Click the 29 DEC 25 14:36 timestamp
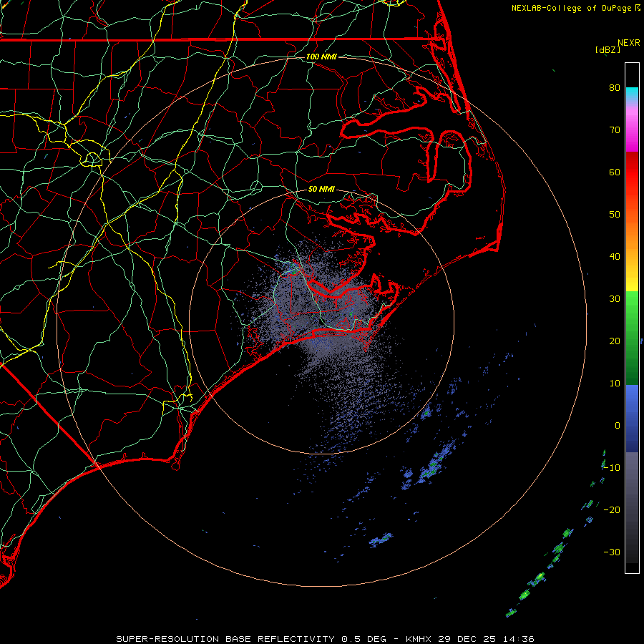This screenshot has width=644, height=644. tap(486, 639)
